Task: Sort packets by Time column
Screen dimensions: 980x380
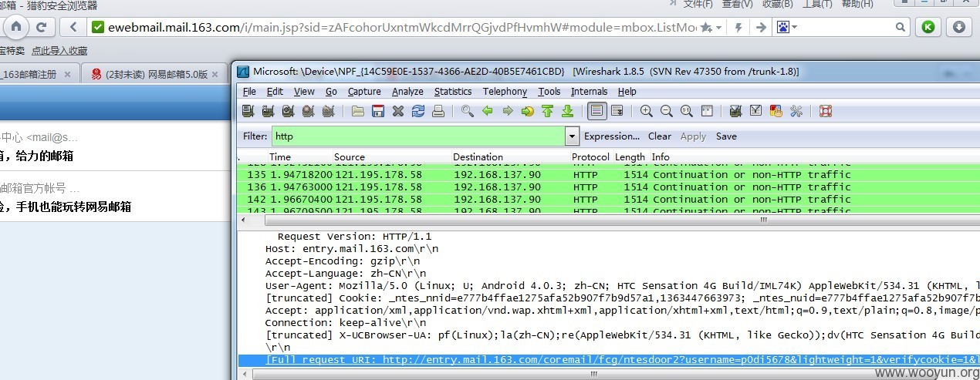Action: coord(299,157)
